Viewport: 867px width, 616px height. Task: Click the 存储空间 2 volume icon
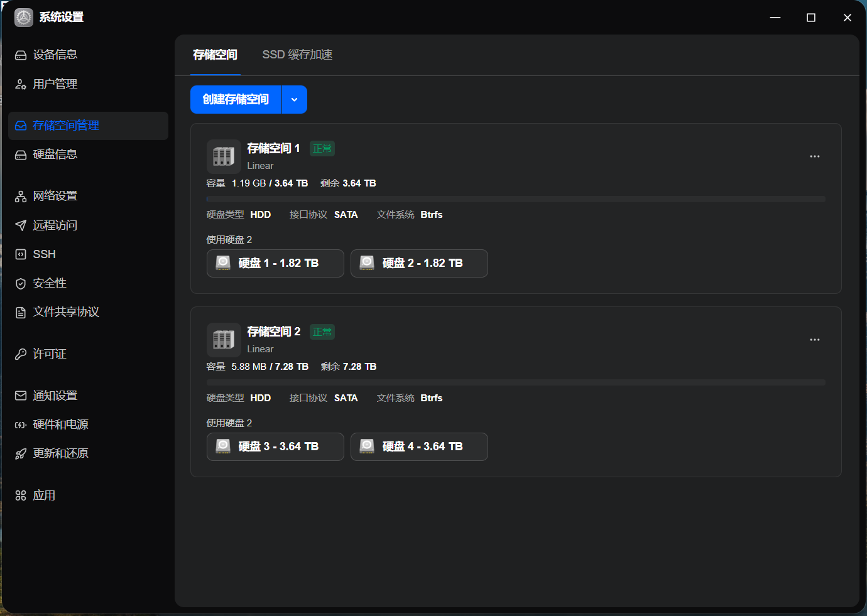pos(224,340)
